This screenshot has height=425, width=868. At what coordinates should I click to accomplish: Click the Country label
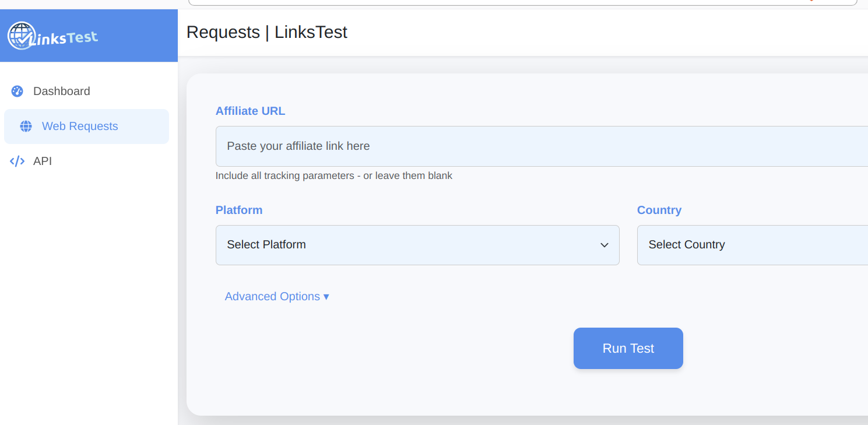tap(659, 210)
